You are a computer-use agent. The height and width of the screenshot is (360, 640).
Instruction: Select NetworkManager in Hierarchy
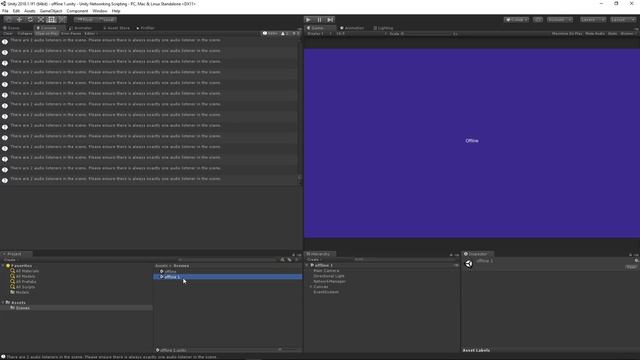pos(329,281)
